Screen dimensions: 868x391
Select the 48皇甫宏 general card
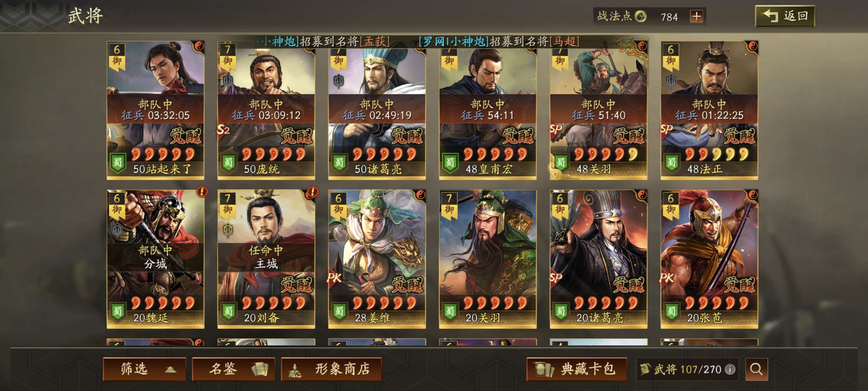coord(488,110)
